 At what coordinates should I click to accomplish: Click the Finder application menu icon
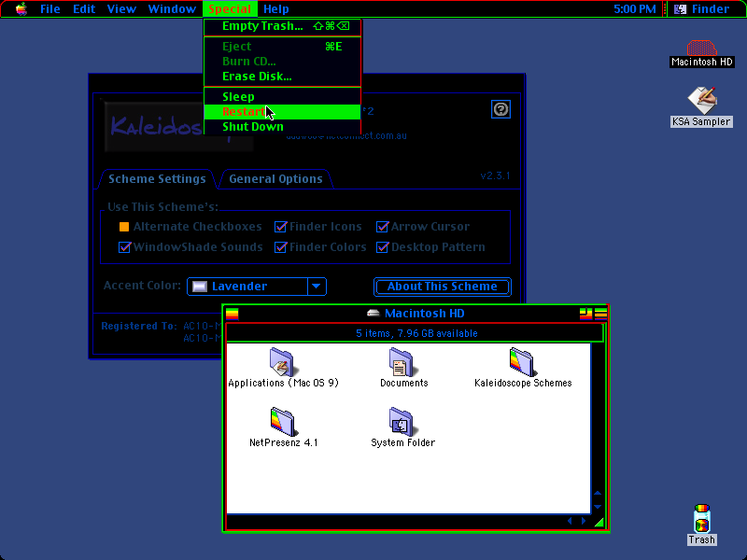coord(681,9)
